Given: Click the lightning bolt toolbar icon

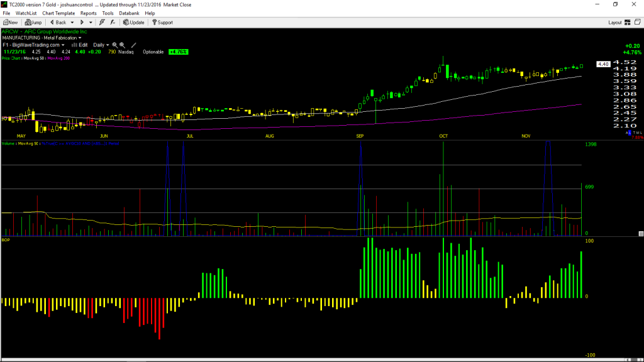Looking at the screenshot, I should click(102, 23).
